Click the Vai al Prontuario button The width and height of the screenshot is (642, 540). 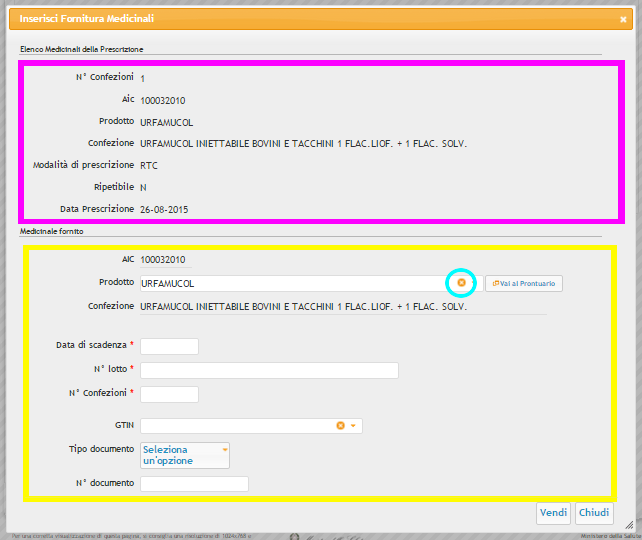524,283
